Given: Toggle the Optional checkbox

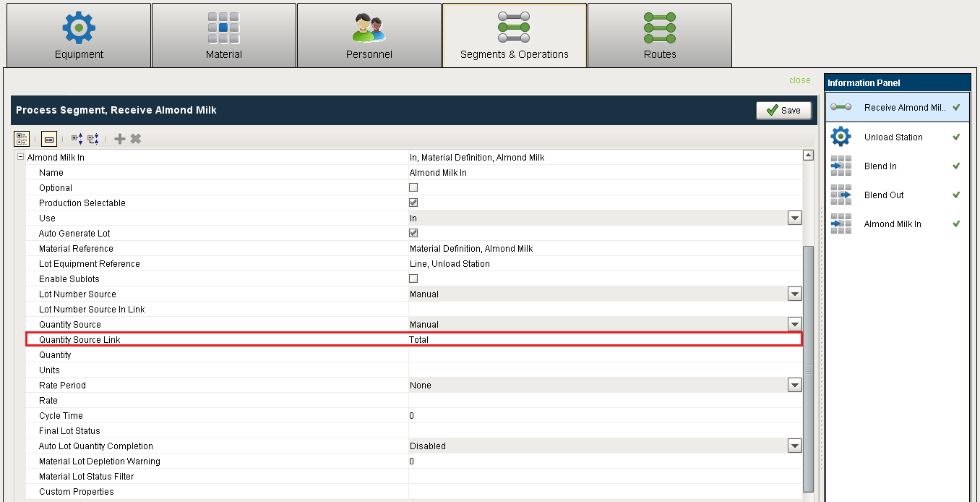Looking at the screenshot, I should tap(413, 187).
